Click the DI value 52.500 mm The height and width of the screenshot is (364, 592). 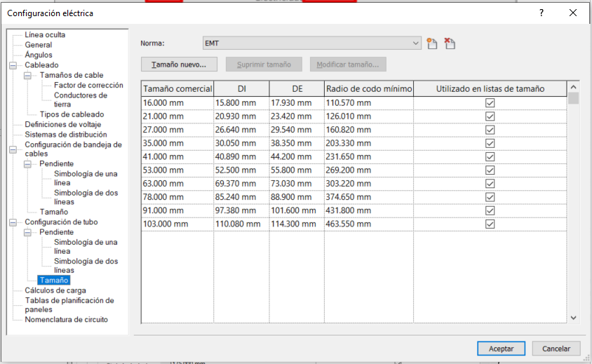pos(241,170)
